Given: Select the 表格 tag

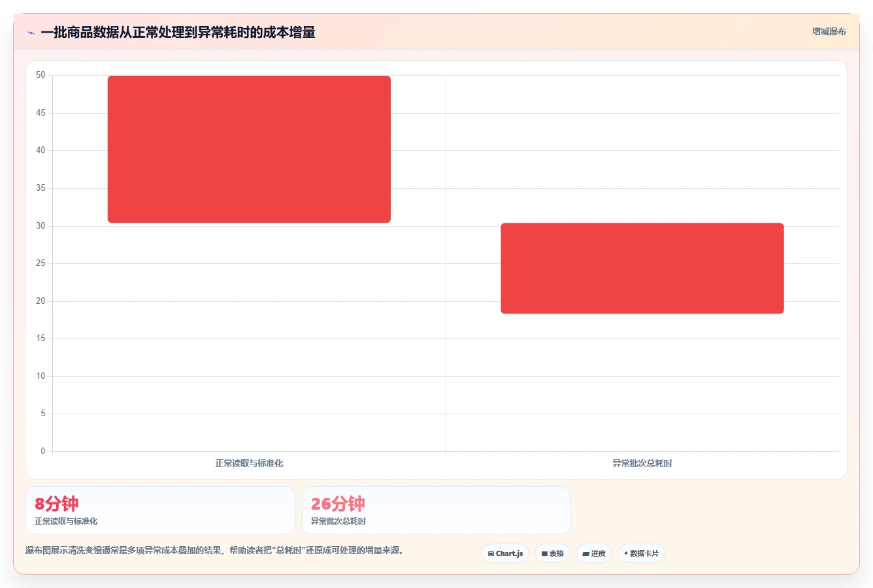Looking at the screenshot, I should click(552, 553).
